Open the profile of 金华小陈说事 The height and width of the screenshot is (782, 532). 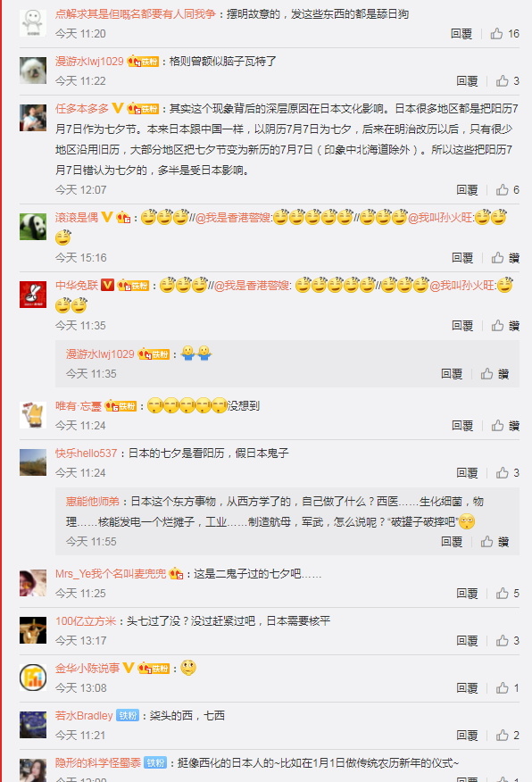(x=87, y=669)
